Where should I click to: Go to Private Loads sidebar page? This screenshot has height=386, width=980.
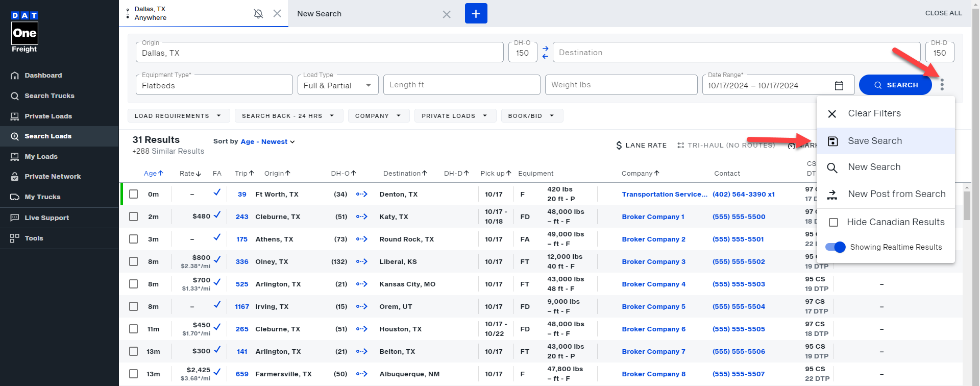point(48,116)
